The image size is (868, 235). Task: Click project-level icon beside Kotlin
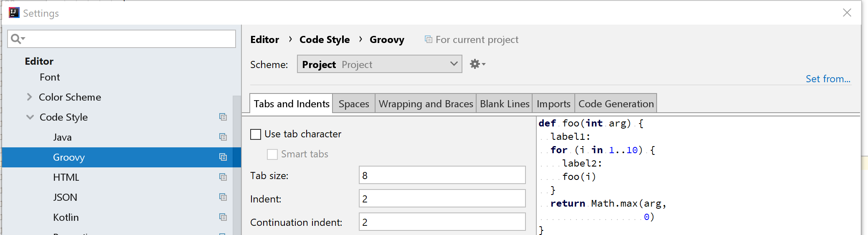tap(223, 217)
